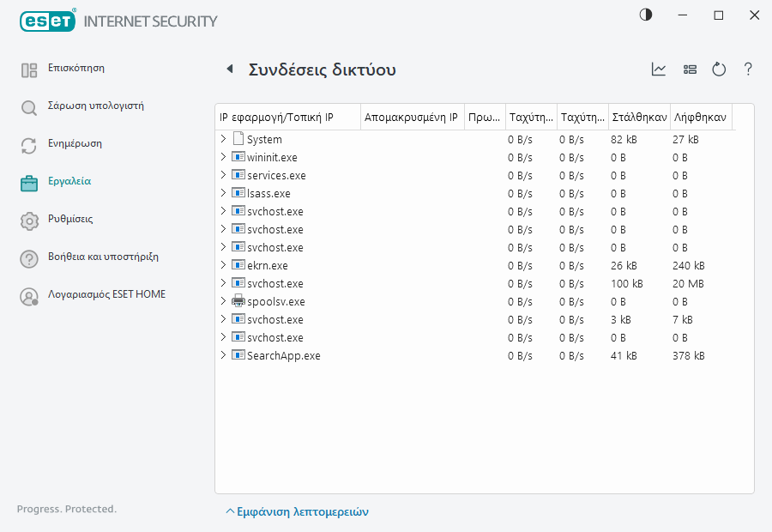Open Λογαριασμός ESET HOME
This screenshot has width=772, height=532.
pyautogui.click(x=106, y=295)
